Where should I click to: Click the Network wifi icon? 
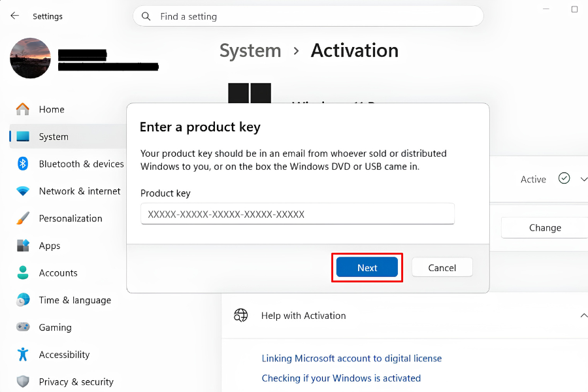click(23, 191)
